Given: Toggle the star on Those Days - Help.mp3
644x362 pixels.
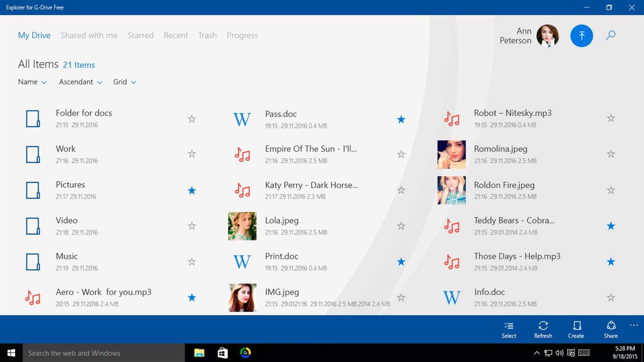Looking at the screenshot, I should click(x=611, y=262).
